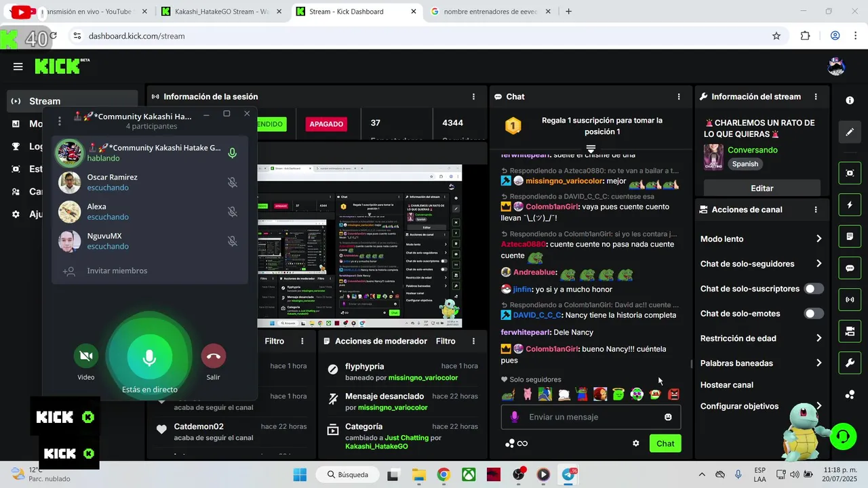Open the document icon in right sidebar
The width and height of the screenshot is (868, 488).
pos(850,237)
